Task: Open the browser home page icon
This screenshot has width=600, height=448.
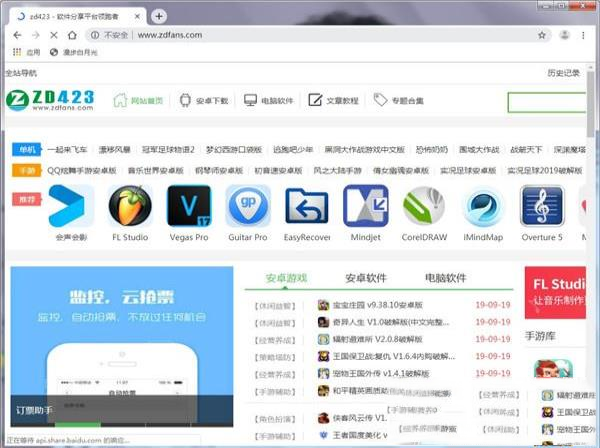Action: [72, 35]
